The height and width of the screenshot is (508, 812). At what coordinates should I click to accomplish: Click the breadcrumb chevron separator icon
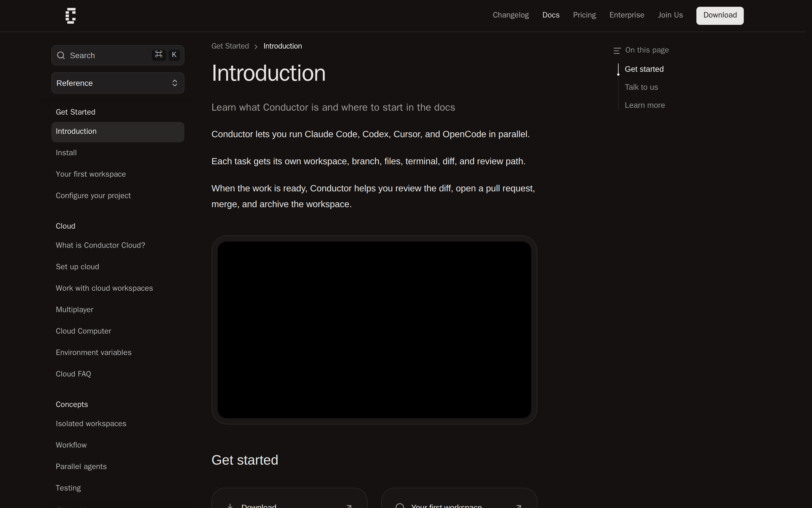click(256, 47)
